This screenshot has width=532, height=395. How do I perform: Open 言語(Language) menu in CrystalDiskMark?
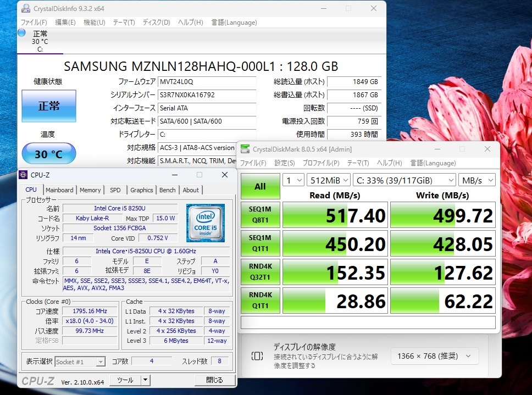pyautogui.click(x=433, y=163)
